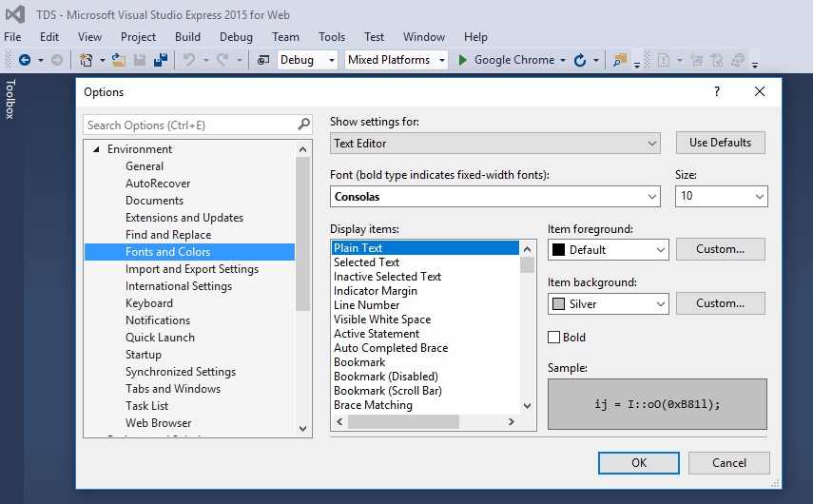Open the Toolbox side panel
The width and height of the screenshot is (813, 504).
10,99
